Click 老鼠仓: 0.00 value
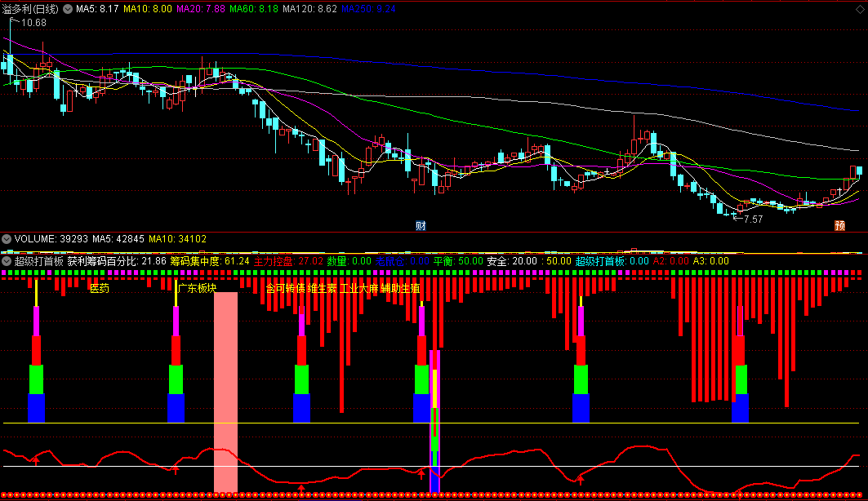The height and width of the screenshot is (501, 868). (403, 261)
